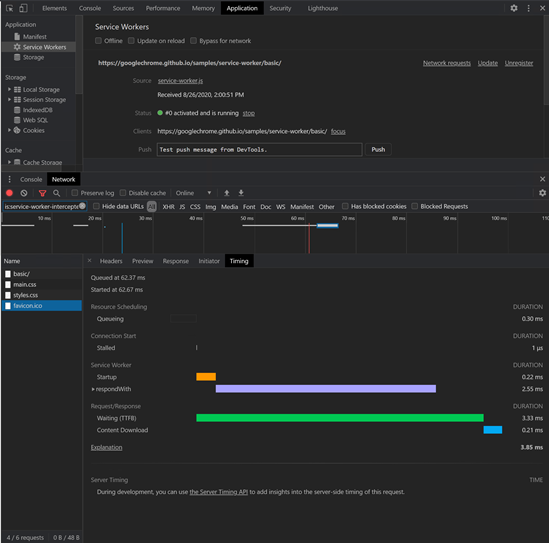Image resolution: width=549 pixels, height=543 pixels.
Task: Open the Server Timing API link
Action: point(218,492)
